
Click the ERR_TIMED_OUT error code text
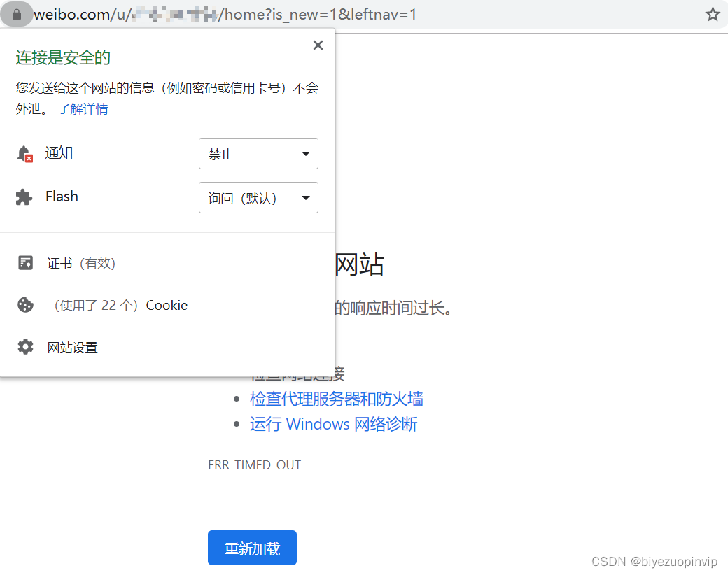pyautogui.click(x=254, y=465)
